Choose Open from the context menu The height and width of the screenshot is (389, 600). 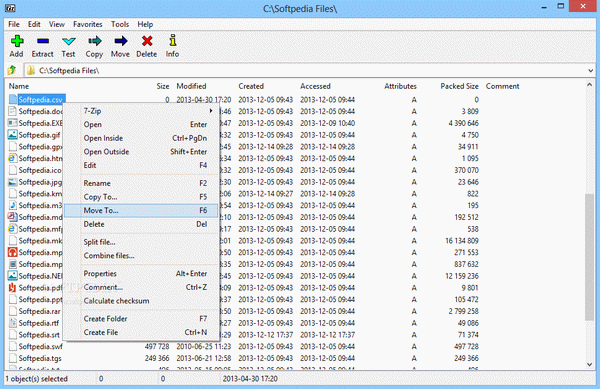coord(141,125)
